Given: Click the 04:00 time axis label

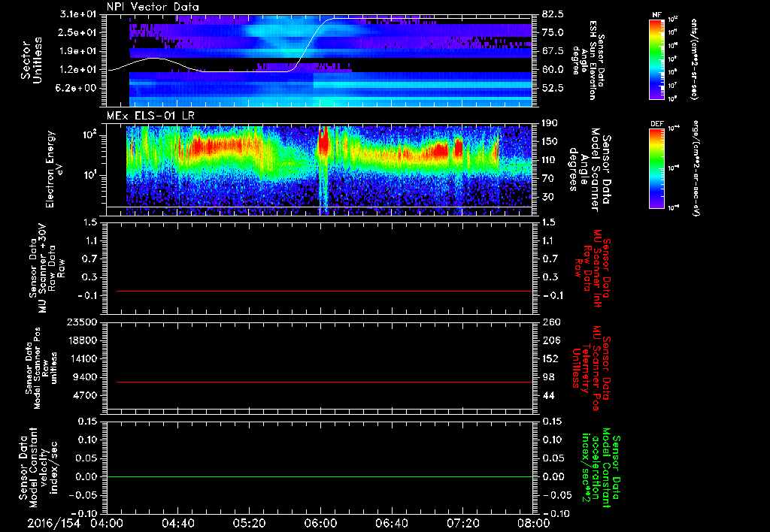Looking at the screenshot, I should [107, 522].
